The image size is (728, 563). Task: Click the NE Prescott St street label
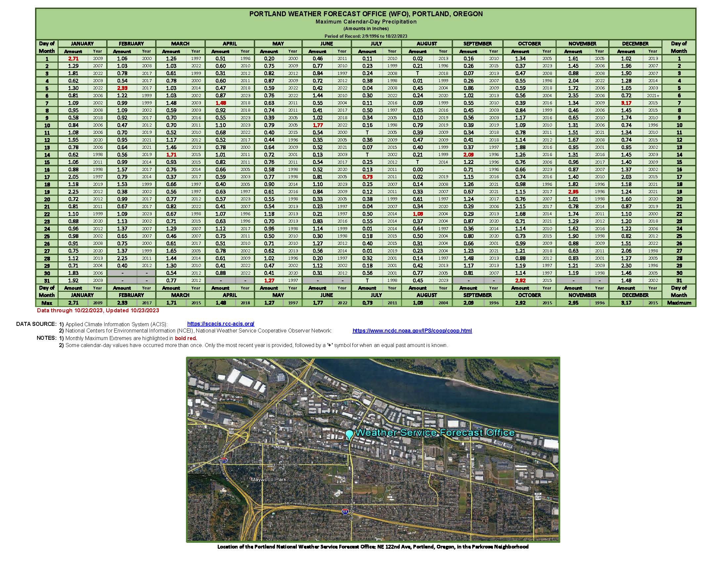[286, 464]
